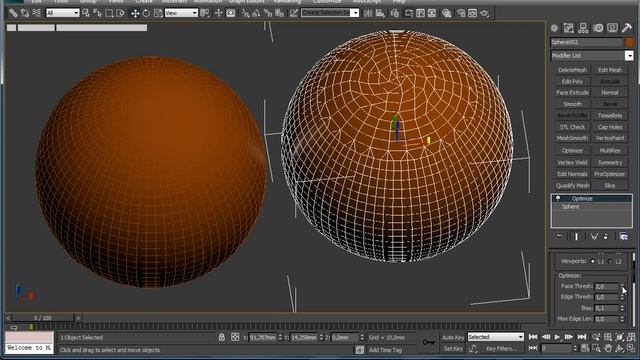
Task: Click the Bias spinner arrows
Action: click(622, 308)
